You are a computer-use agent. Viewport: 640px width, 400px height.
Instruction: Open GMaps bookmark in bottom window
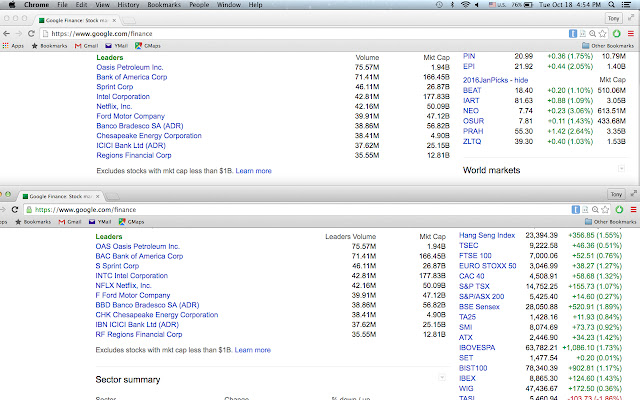131,222
